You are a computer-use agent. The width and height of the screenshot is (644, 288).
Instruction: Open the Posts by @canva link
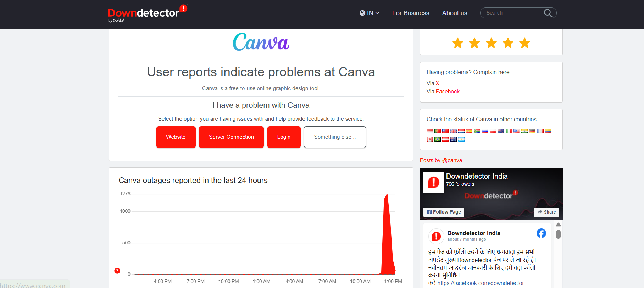[x=441, y=160]
